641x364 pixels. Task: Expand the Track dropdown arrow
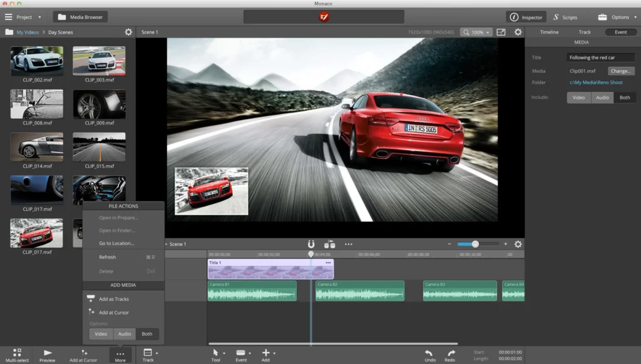(x=157, y=353)
